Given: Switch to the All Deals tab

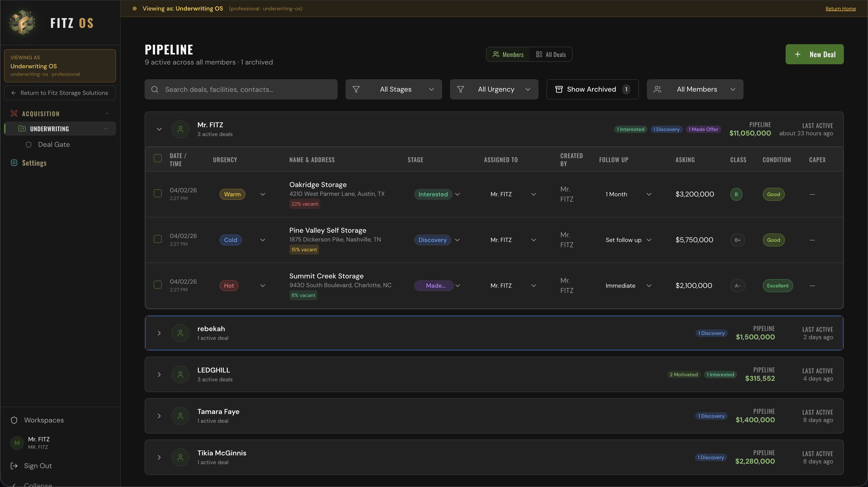Looking at the screenshot, I should (551, 54).
